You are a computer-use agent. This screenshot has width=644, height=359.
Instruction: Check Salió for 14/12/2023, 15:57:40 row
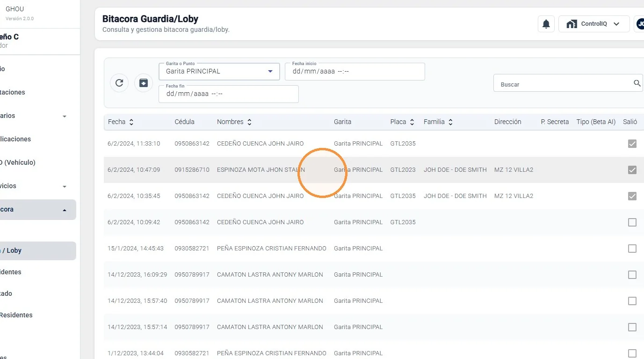(x=632, y=301)
